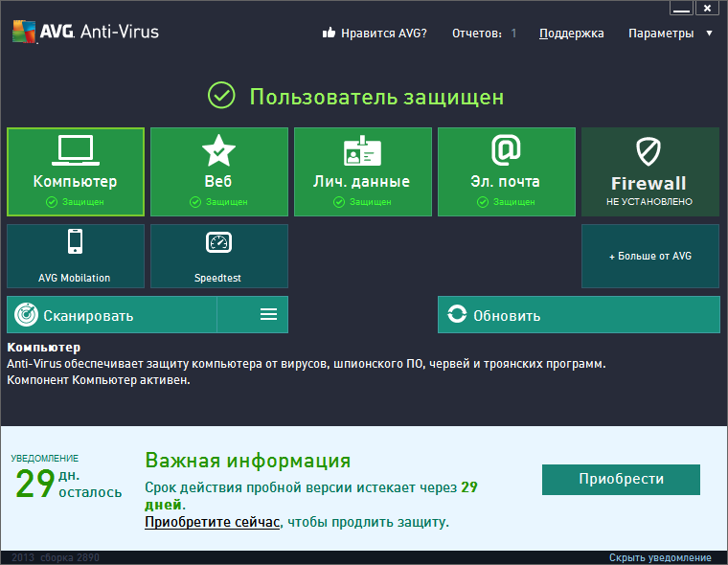Click the Защищен check icon under Компьютер
This screenshot has width=728, height=565.
click(x=52, y=202)
